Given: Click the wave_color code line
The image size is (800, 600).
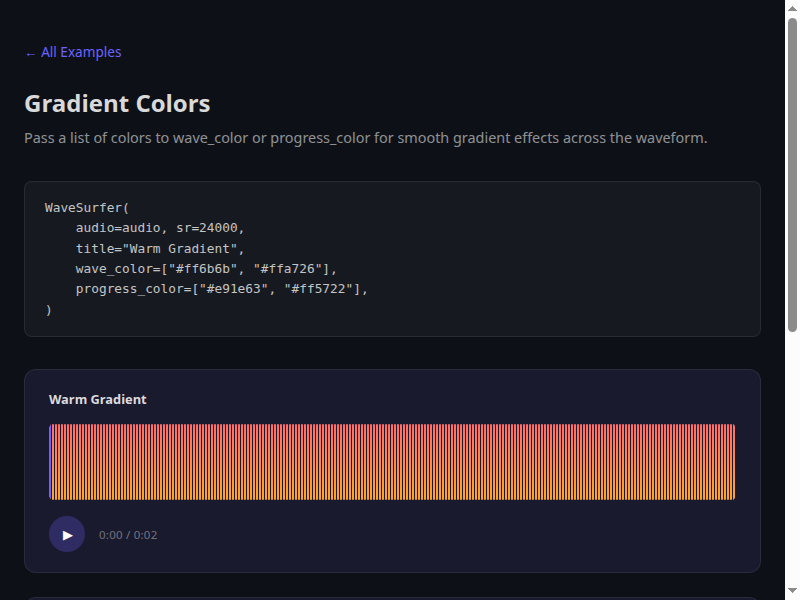Looking at the screenshot, I should 206,269.
